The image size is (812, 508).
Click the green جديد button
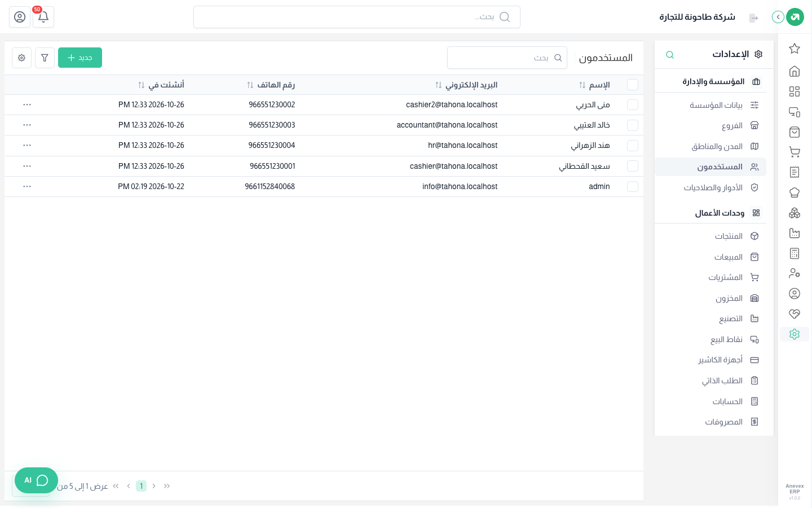[80, 58]
